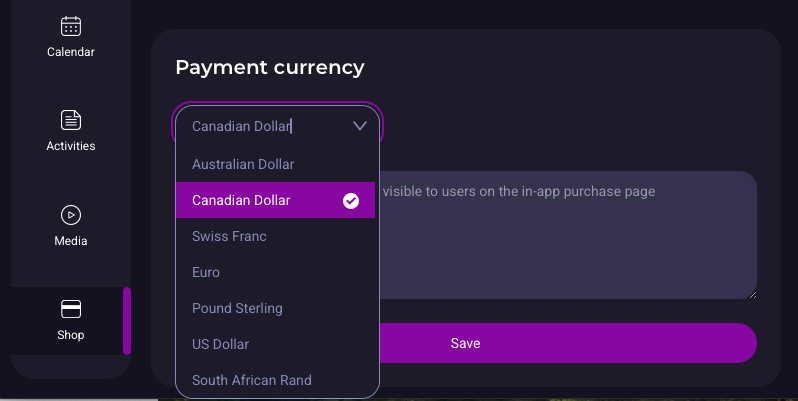Open the Calendar icon in sidebar
The height and width of the screenshot is (401, 798).
click(x=71, y=26)
